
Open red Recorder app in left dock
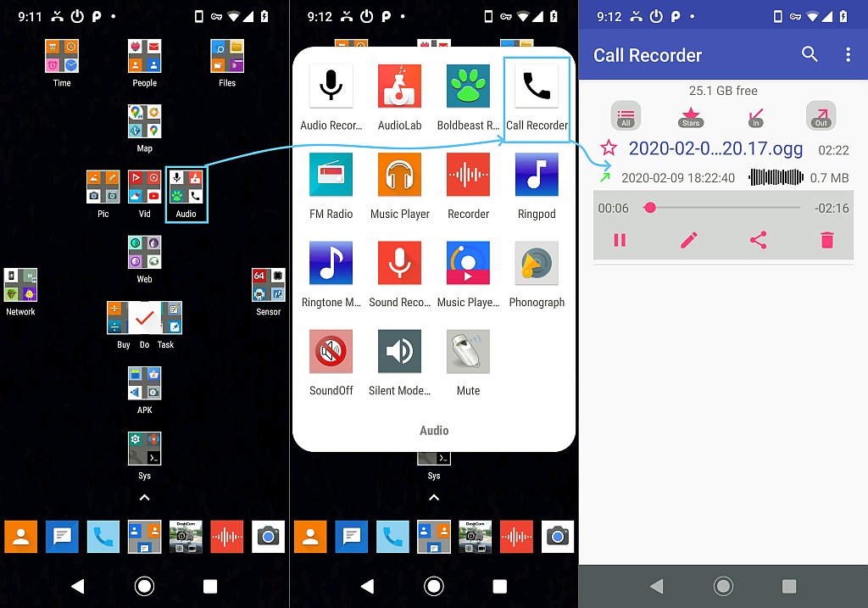[x=227, y=537]
